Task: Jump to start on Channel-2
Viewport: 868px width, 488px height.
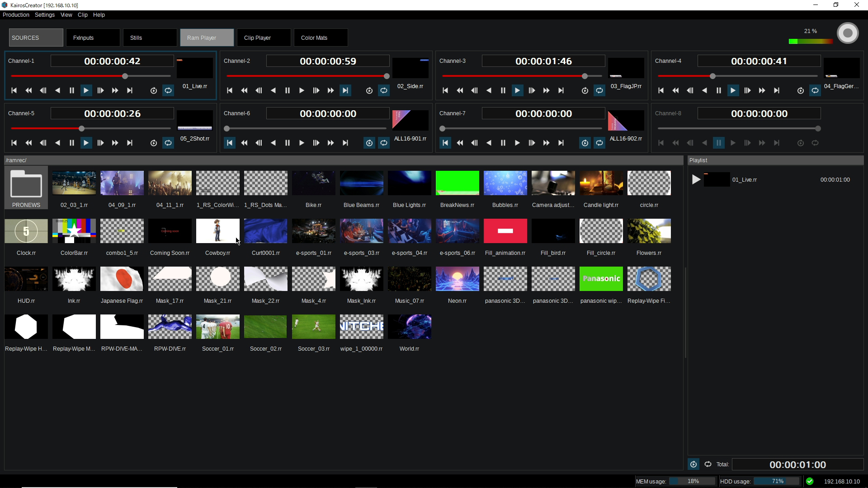Action: click(x=230, y=91)
